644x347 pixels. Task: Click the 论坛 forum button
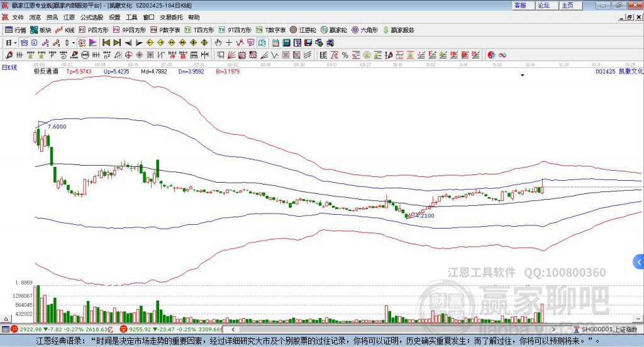coord(547,5)
